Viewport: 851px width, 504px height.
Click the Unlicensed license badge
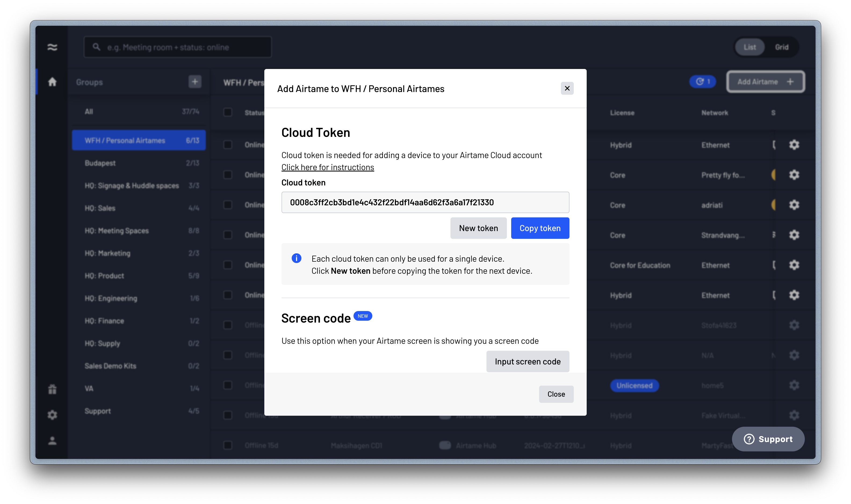[x=634, y=385]
